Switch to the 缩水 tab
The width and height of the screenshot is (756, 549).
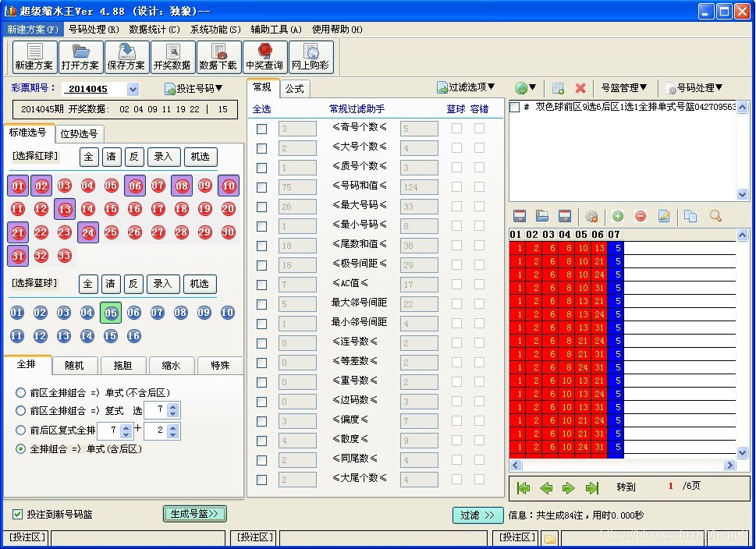(171, 366)
